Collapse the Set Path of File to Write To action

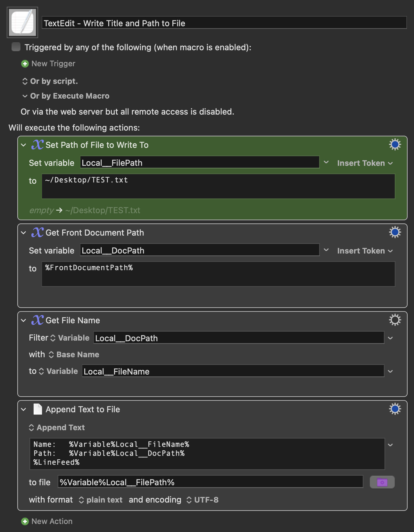(x=23, y=145)
